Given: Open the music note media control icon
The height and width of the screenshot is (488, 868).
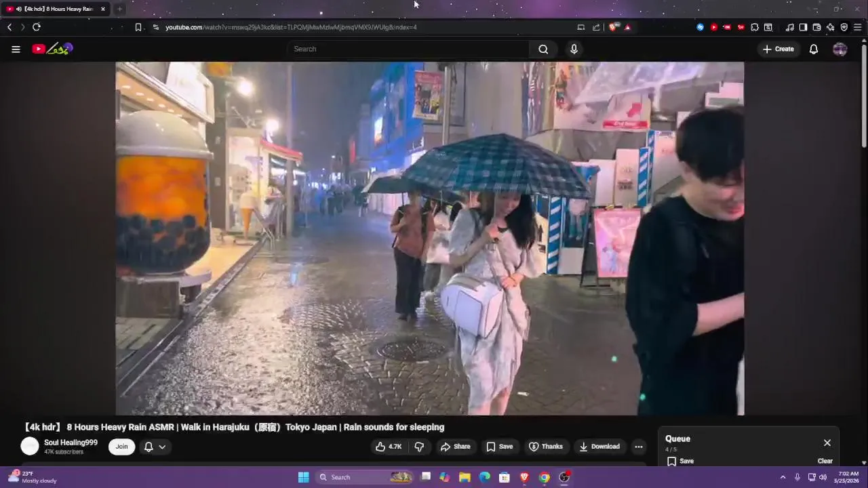Looking at the screenshot, I should (789, 27).
